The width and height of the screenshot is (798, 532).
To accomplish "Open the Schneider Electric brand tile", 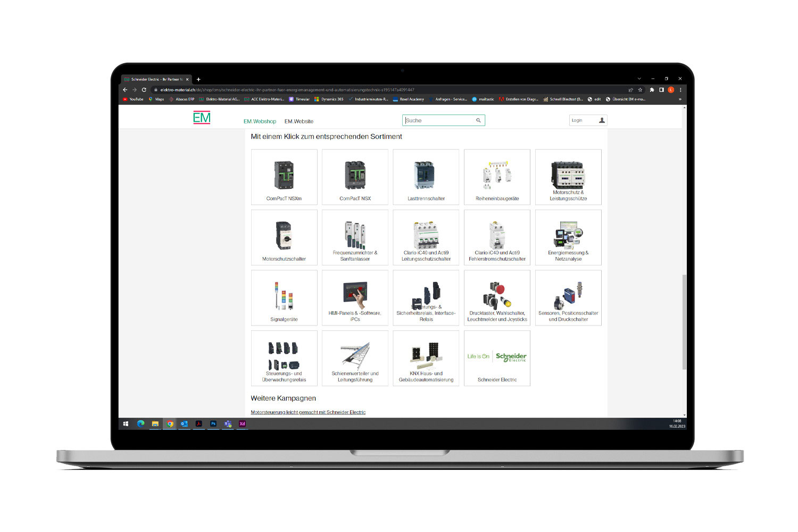I will pos(497,358).
